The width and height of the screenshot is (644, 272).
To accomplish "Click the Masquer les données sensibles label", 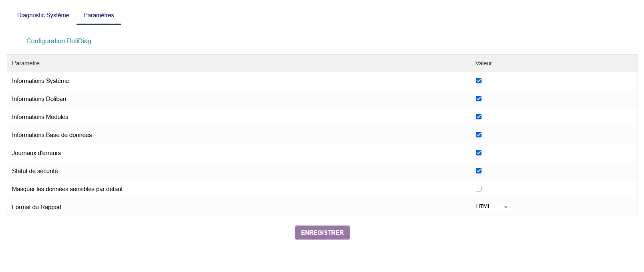I will click(67, 189).
